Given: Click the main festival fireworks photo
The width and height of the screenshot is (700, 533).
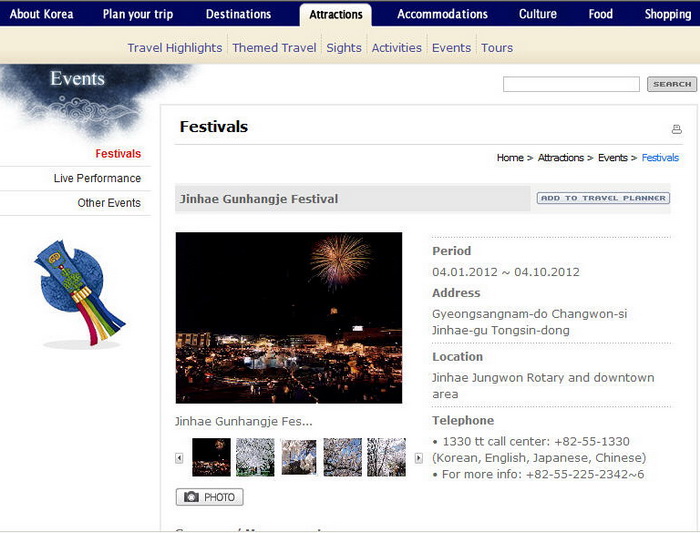Looking at the screenshot, I should [x=289, y=318].
